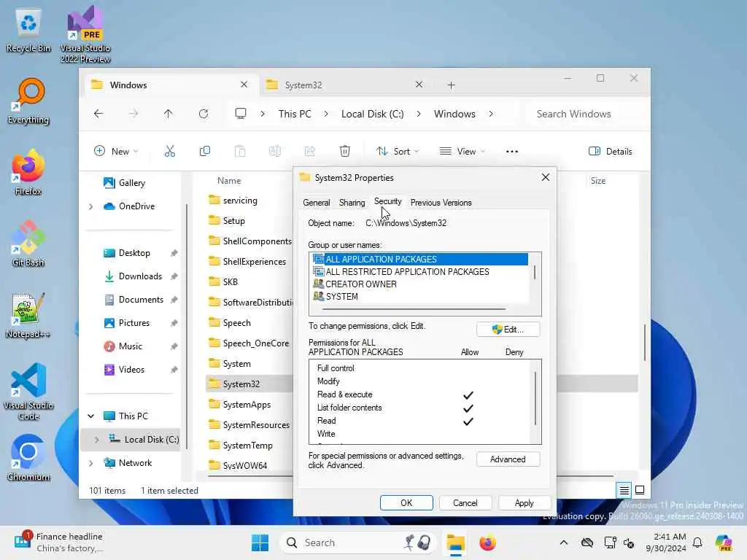Image resolution: width=747 pixels, height=560 pixels.
Task: Switch to the General tab
Action: pyautogui.click(x=317, y=203)
